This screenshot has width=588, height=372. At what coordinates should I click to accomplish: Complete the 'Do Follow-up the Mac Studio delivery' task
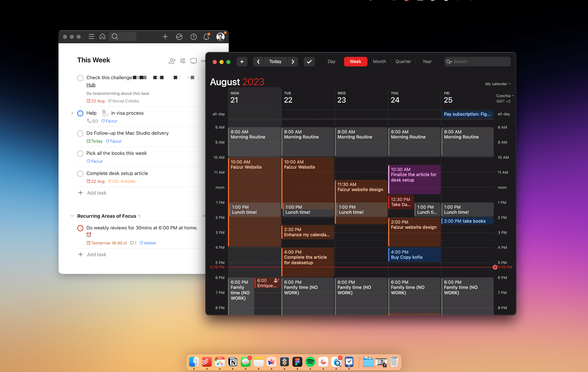[x=80, y=133]
